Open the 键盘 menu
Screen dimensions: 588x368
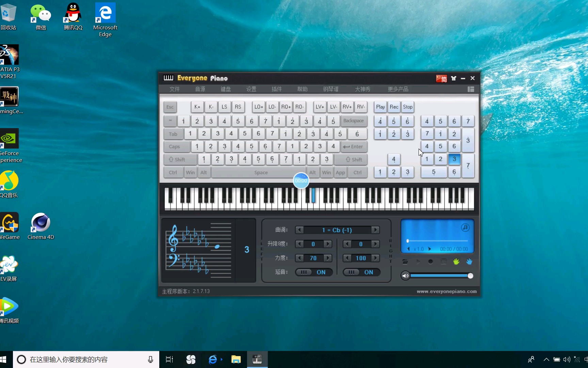[x=226, y=89]
